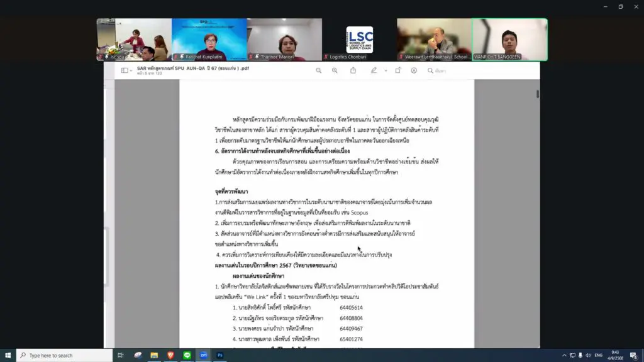This screenshot has width=644, height=362.
Task: Toggle the sidebar view button
Action: pyautogui.click(x=125, y=70)
